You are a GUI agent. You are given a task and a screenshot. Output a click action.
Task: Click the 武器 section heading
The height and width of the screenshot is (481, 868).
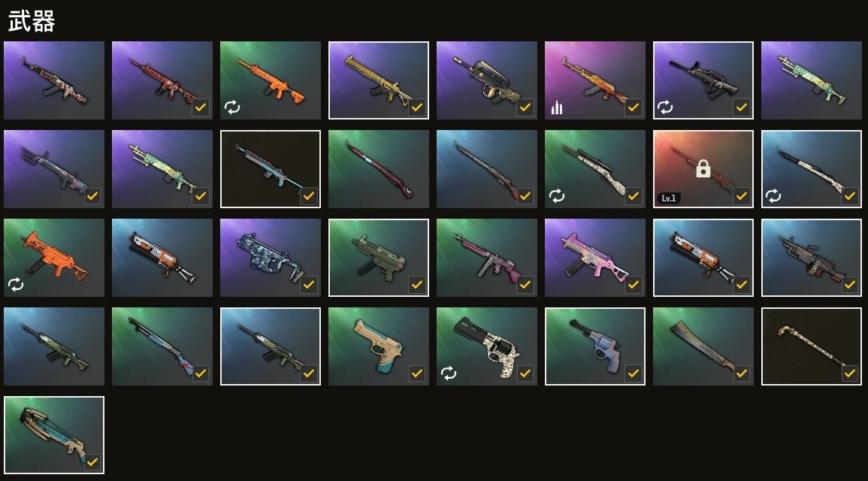coord(32,22)
